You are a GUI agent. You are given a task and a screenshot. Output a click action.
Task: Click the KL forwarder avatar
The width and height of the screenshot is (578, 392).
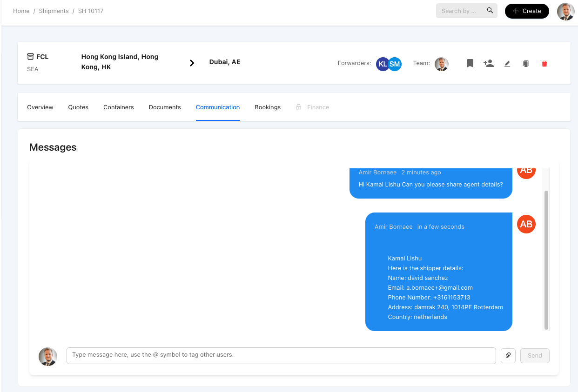(x=383, y=64)
